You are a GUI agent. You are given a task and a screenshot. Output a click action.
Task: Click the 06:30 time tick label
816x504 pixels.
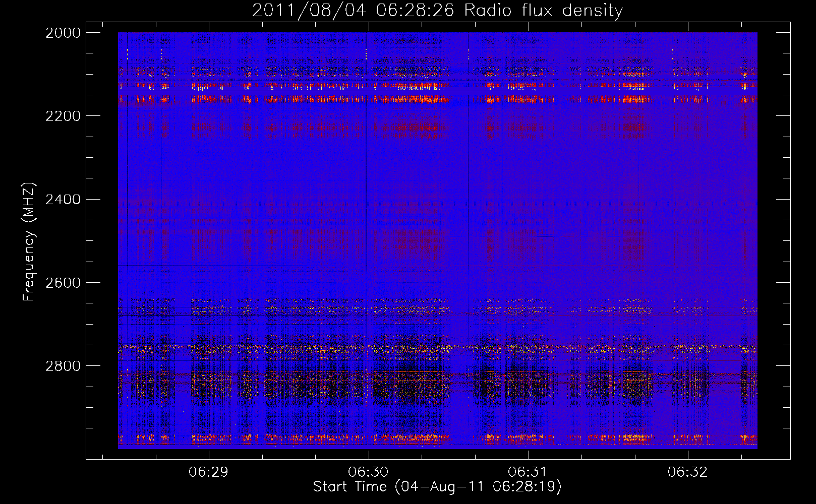coord(368,472)
